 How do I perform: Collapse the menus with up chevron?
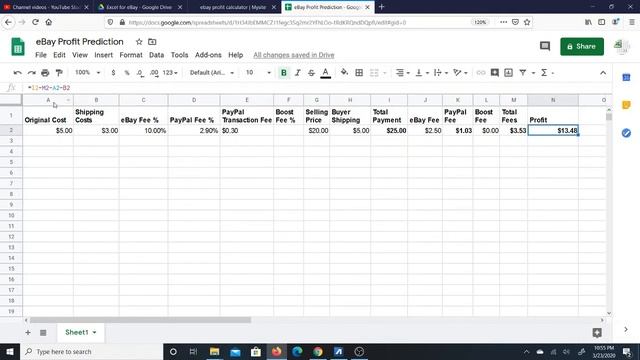(x=603, y=73)
